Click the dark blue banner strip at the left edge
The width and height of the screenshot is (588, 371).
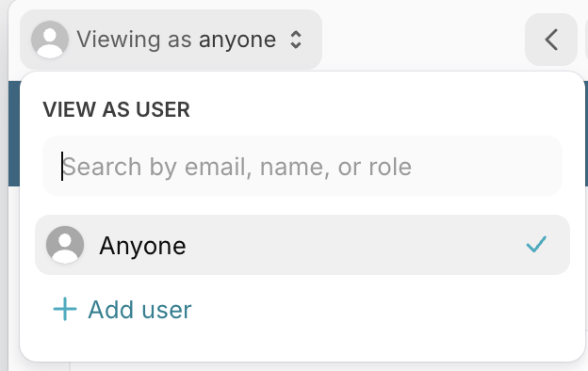[14, 134]
